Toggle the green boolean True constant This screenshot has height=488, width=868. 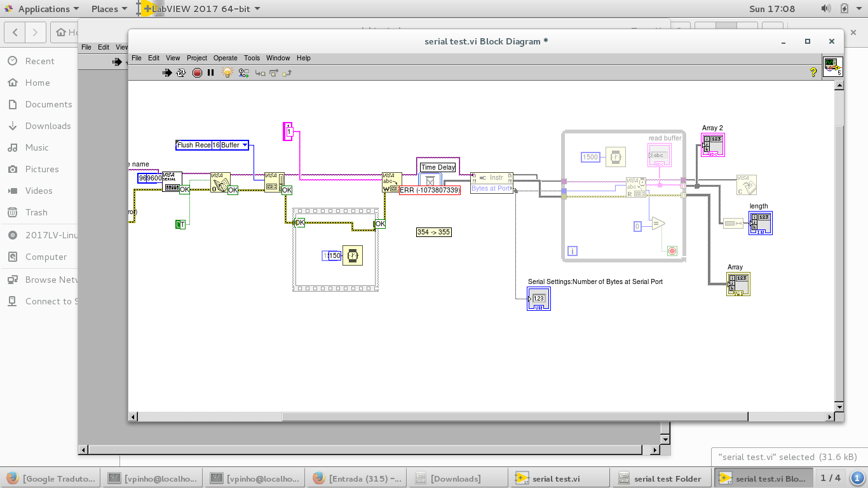point(180,224)
